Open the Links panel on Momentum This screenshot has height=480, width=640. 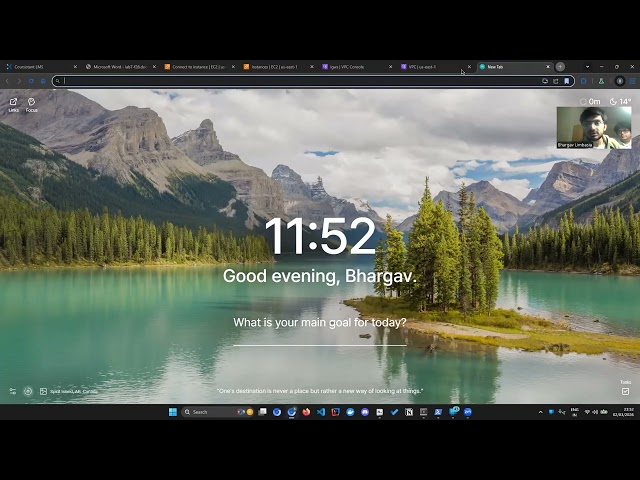click(x=13, y=105)
